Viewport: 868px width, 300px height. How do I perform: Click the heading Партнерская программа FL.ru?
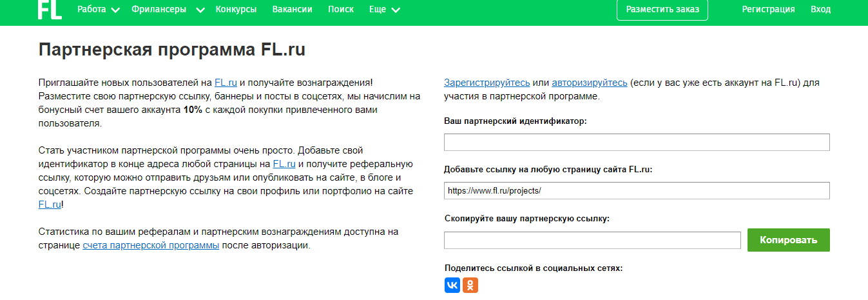(172, 50)
